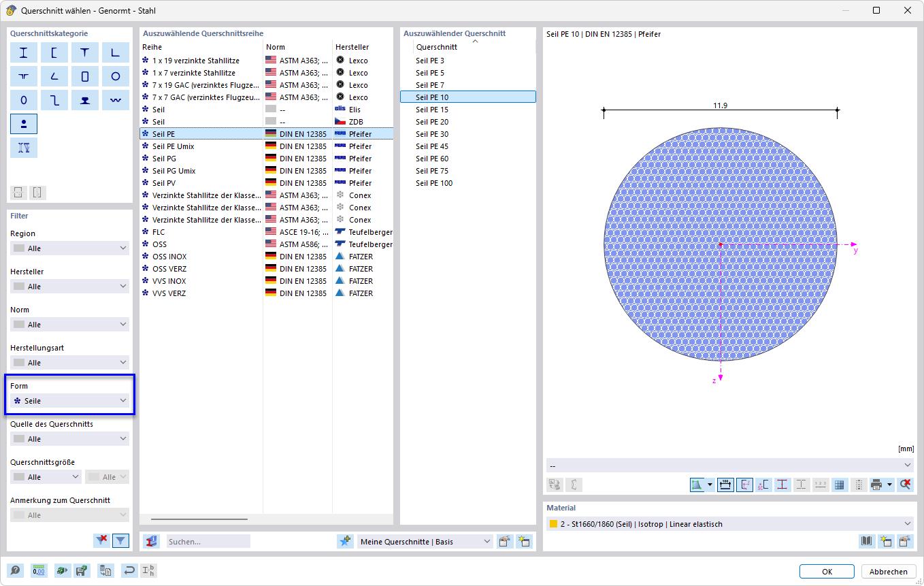Open the preview info dropdown showing --
Viewport: 924px width, 586px height.
(729, 465)
